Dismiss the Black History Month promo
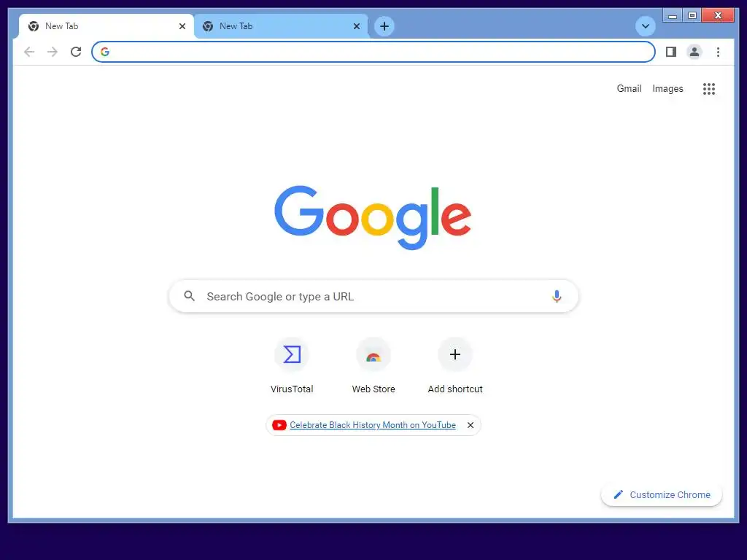 471,425
